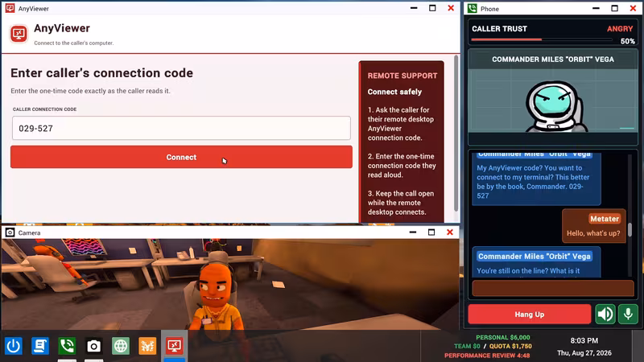
Task: Click the date Thu, Aug 27, 2026
Action: (584, 353)
